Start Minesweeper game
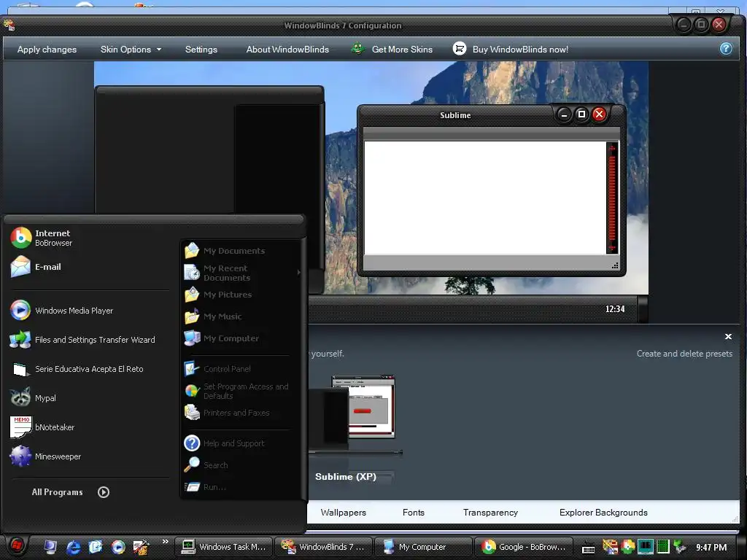This screenshot has width=747, height=560. coord(45,456)
